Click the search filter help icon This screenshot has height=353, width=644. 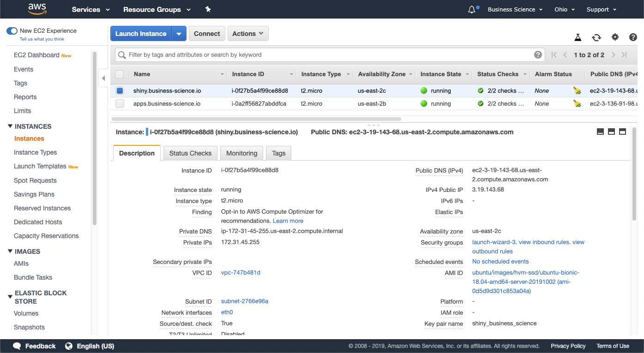(x=538, y=54)
